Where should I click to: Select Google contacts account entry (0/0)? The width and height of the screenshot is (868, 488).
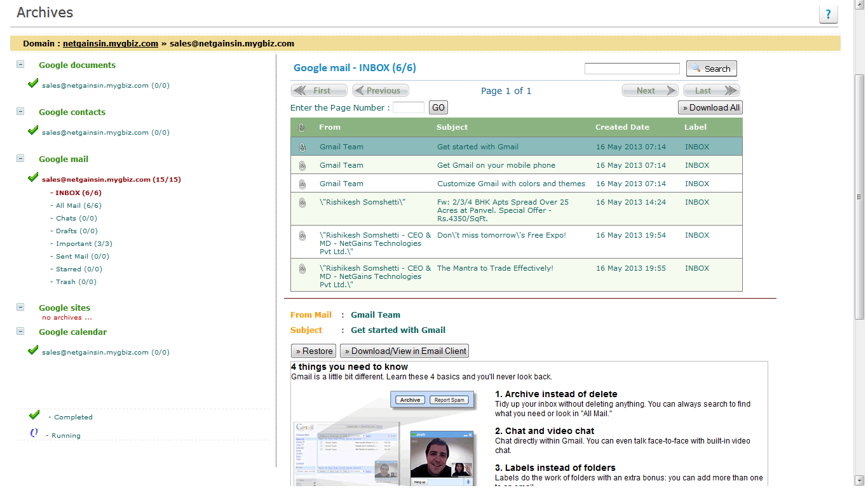coord(105,132)
